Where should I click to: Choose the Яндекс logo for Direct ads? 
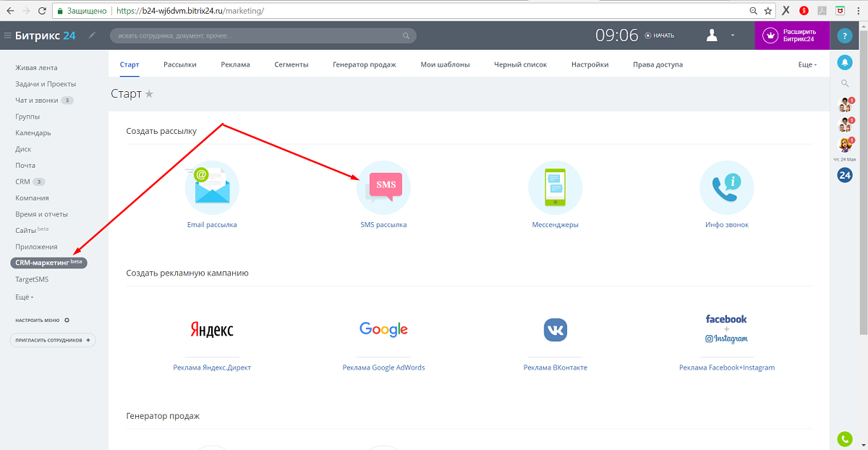click(212, 330)
